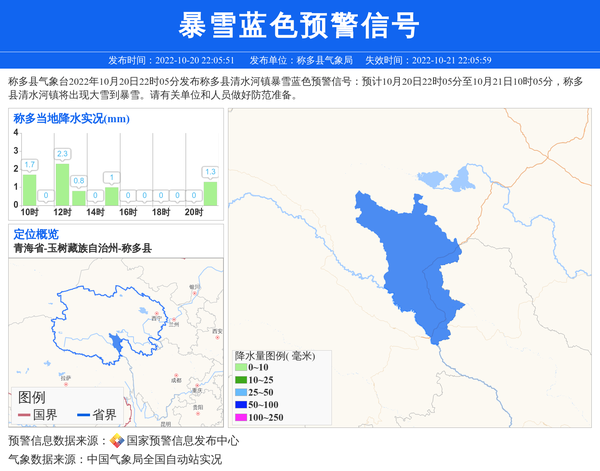Select the 10~25 dark green legend swatch

click(240, 380)
